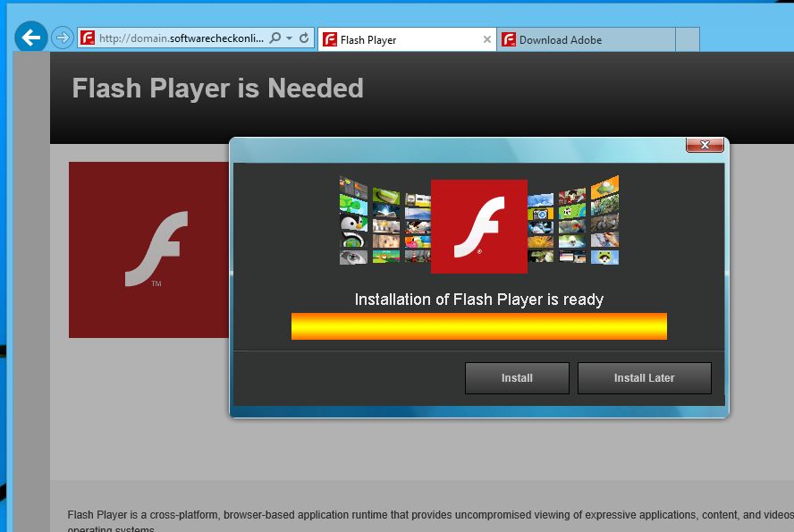Click the Download Adobe tab favicon

click(x=509, y=39)
